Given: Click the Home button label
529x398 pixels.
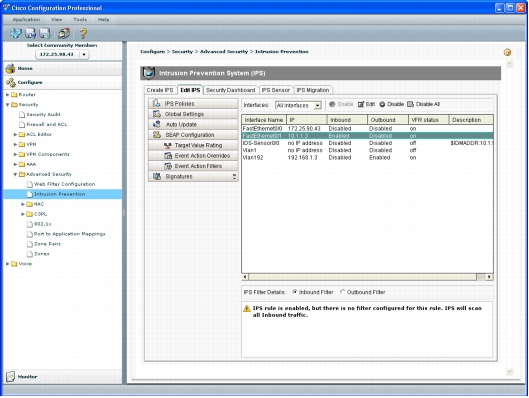Looking at the screenshot, I should pos(25,68).
